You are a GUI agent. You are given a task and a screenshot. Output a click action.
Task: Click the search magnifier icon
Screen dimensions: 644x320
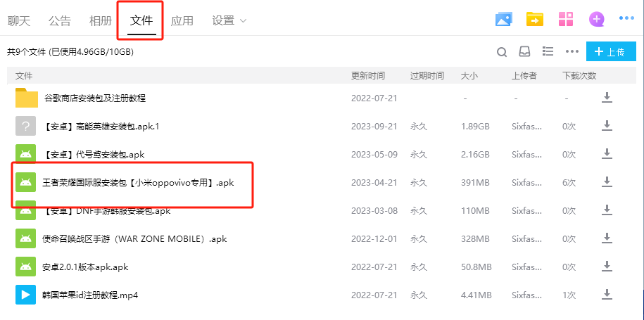[502, 51]
